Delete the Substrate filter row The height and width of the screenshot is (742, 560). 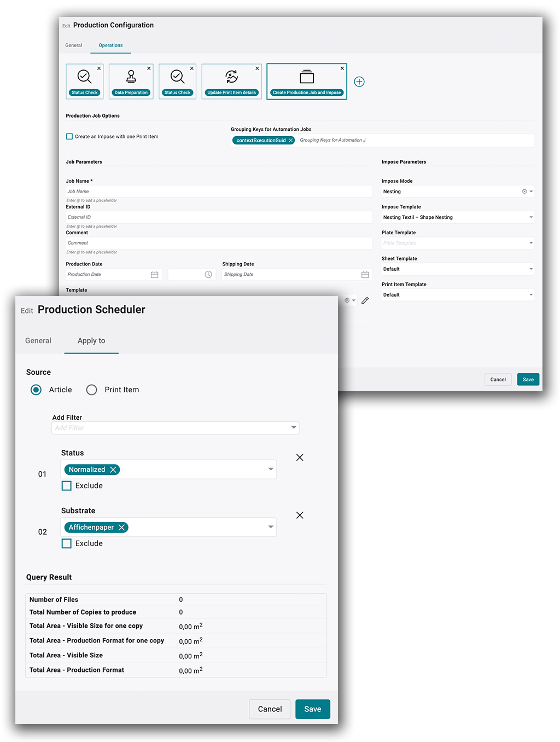300,515
